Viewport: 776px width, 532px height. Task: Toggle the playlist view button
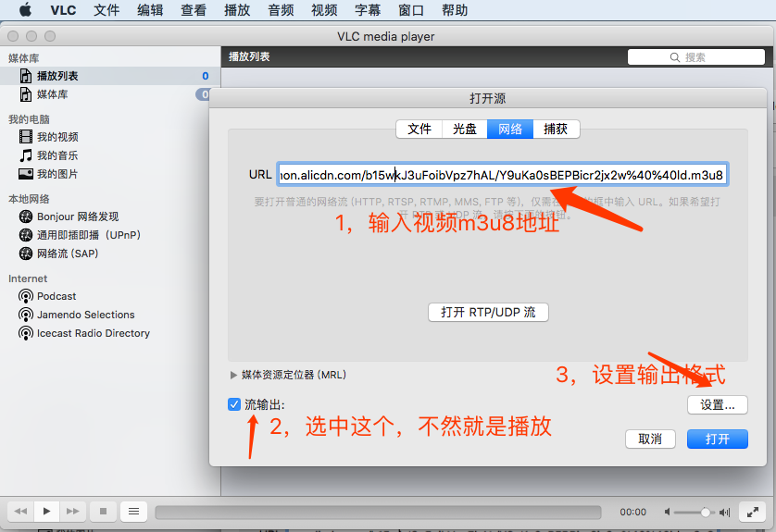pos(133,512)
